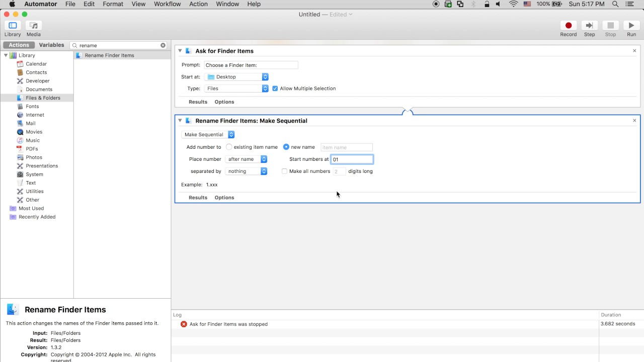Select the Other category
The image size is (644, 362).
click(x=32, y=200)
